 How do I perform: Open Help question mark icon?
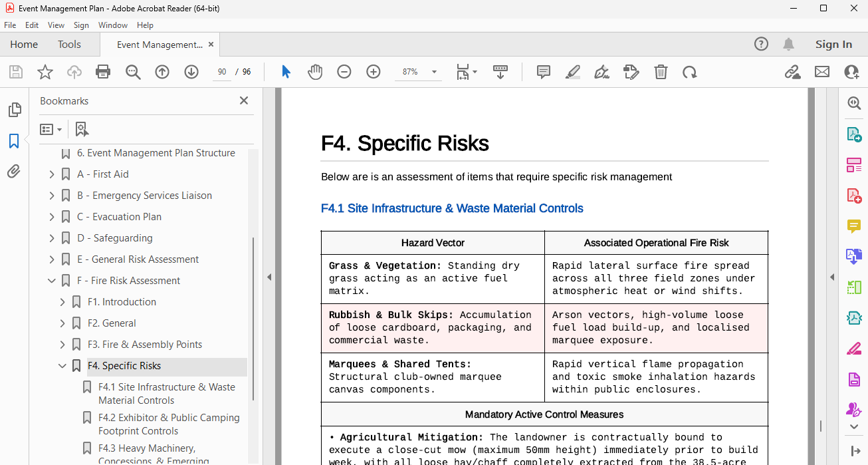(x=761, y=44)
